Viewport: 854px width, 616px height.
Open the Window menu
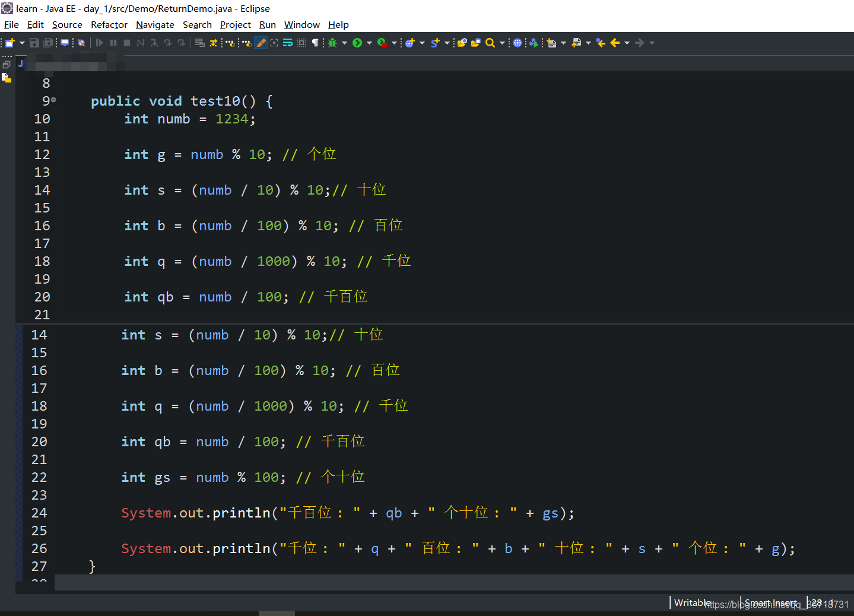coord(302,25)
